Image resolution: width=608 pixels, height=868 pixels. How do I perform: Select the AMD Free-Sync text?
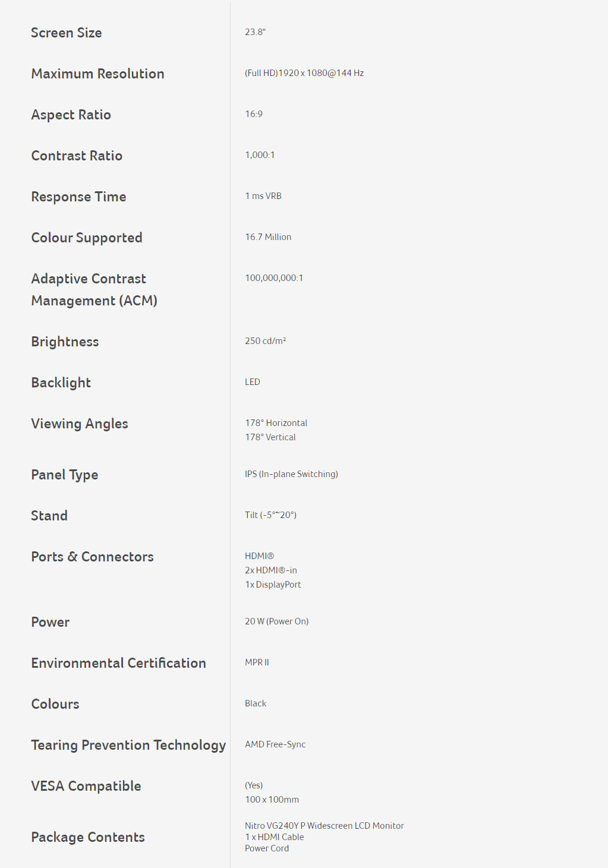(275, 744)
